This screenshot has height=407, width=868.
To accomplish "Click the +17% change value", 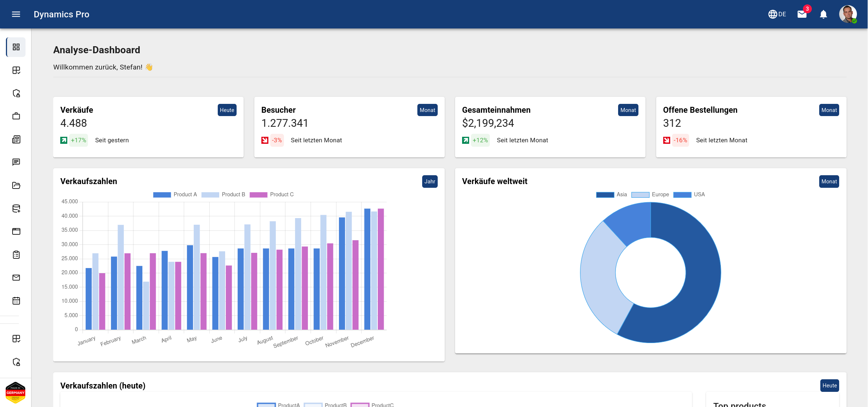I will [x=78, y=140].
